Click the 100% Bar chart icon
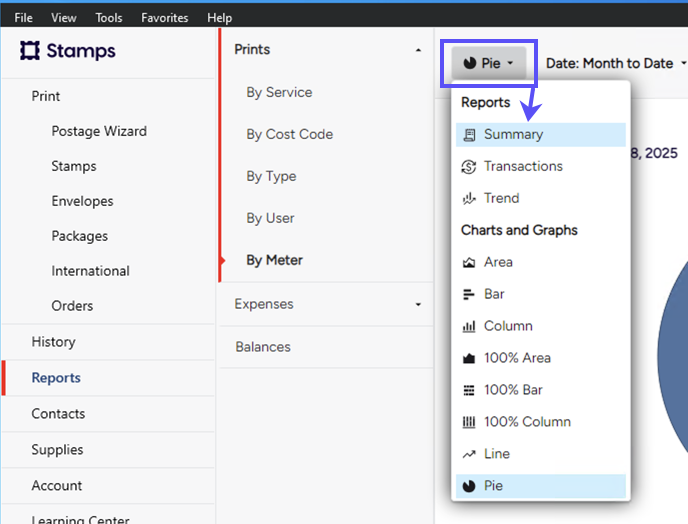The image size is (688, 524). point(469,390)
